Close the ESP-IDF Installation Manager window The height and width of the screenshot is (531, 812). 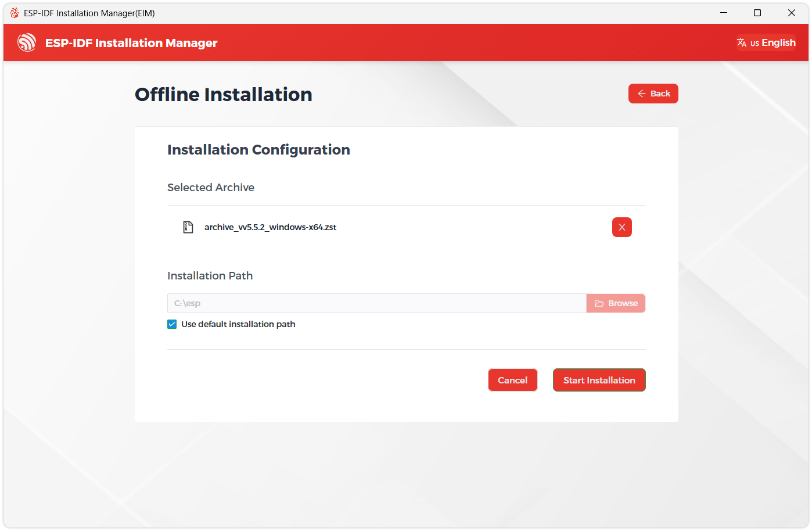(x=791, y=13)
